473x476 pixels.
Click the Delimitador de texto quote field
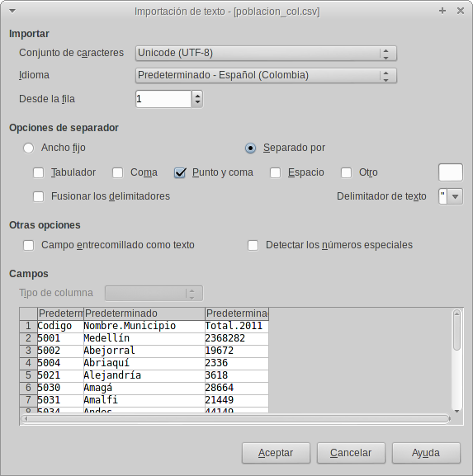pyautogui.click(x=443, y=196)
